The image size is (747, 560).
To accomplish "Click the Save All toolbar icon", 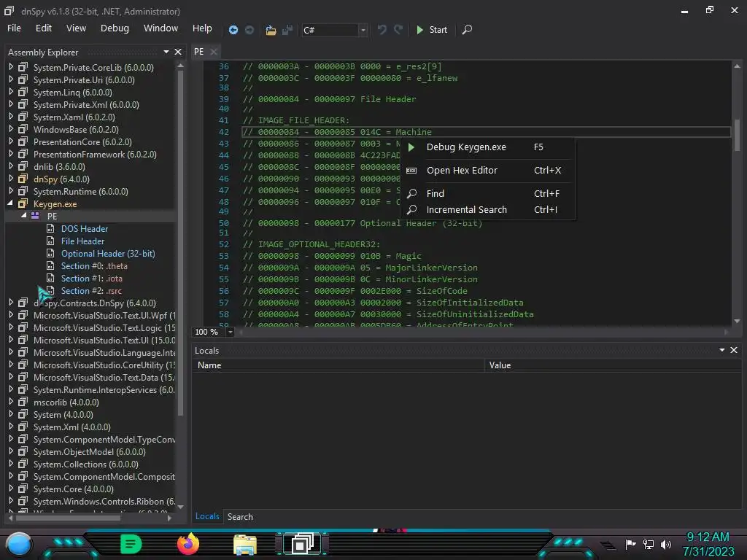I will pyautogui.click(x=287, y=30).
